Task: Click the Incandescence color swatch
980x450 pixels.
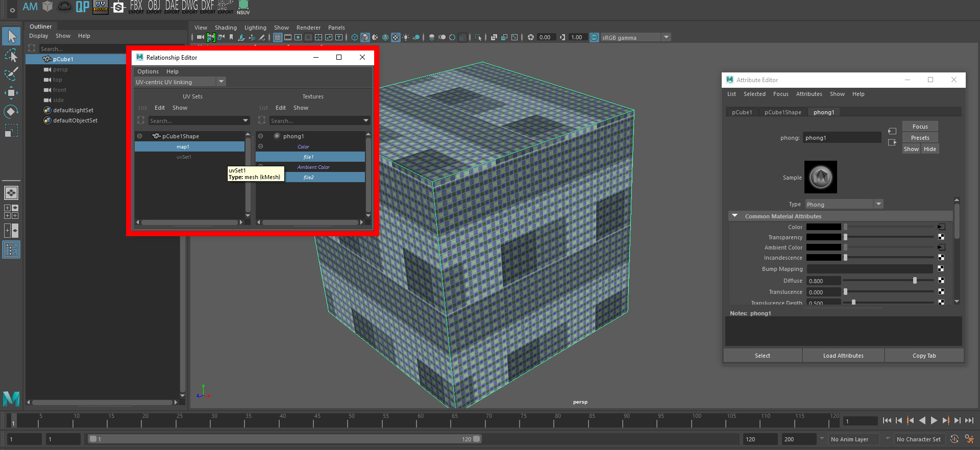Action: pyautogui.click(x=823, y=258)
